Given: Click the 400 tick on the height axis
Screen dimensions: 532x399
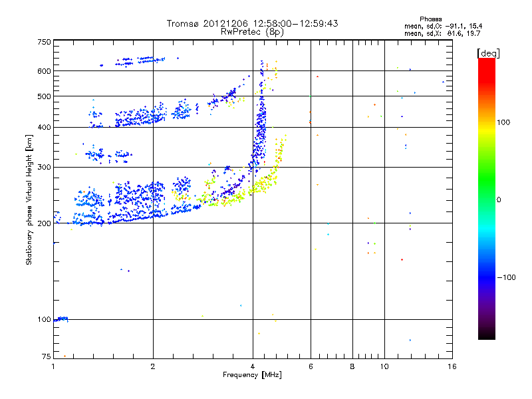Looking at the screenshot, I should tap(44, 127).
